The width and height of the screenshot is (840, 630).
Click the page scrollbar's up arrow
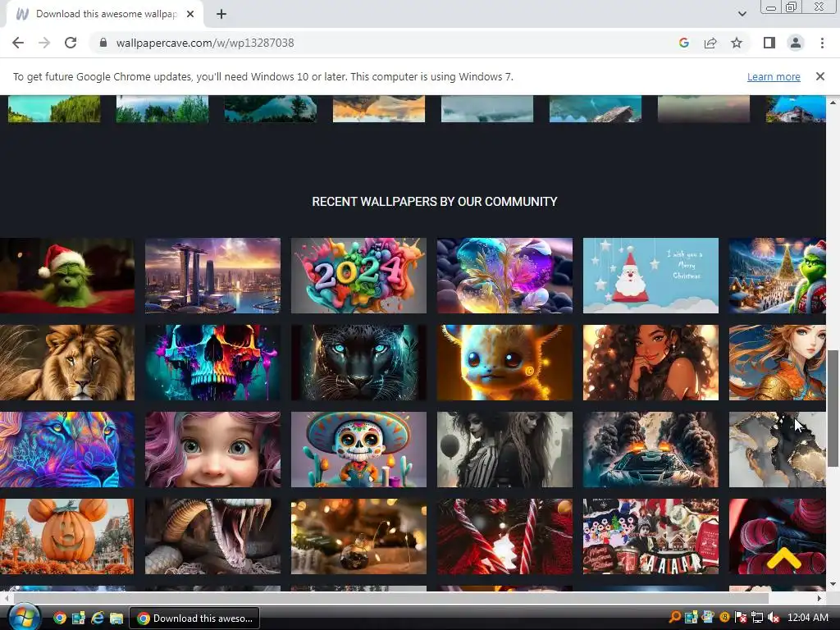tap(833, 103)
